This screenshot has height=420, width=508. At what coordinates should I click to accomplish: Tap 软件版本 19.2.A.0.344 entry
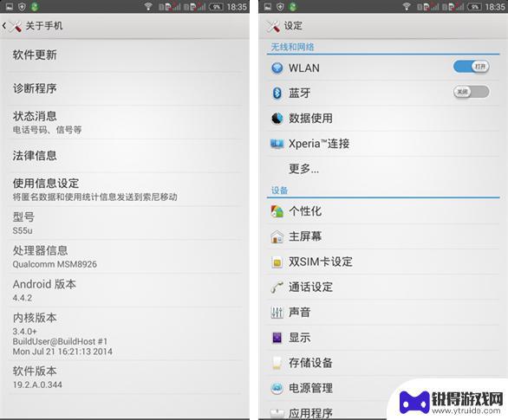pos(125,378)
